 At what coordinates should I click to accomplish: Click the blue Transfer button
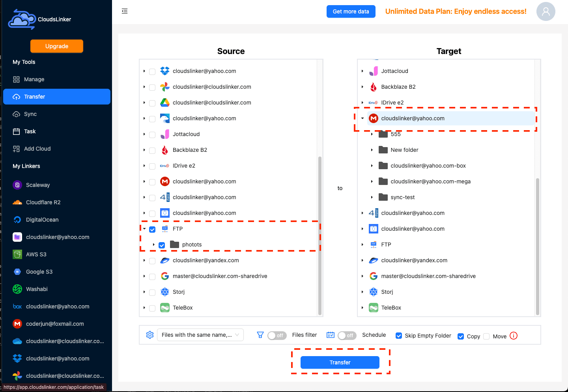point(340,362)
